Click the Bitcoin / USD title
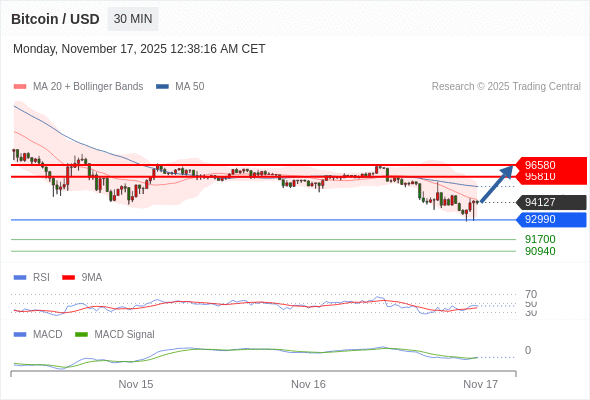The width and height of the screenshot is (590, 400). pos(55,19)
